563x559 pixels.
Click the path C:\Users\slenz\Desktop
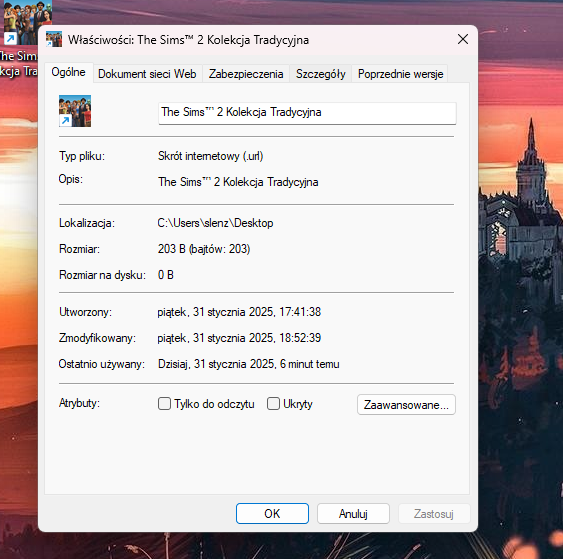click(215, 223)
